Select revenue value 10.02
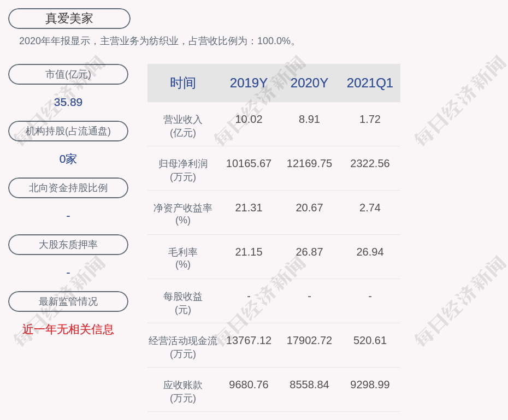 [249, 119]
